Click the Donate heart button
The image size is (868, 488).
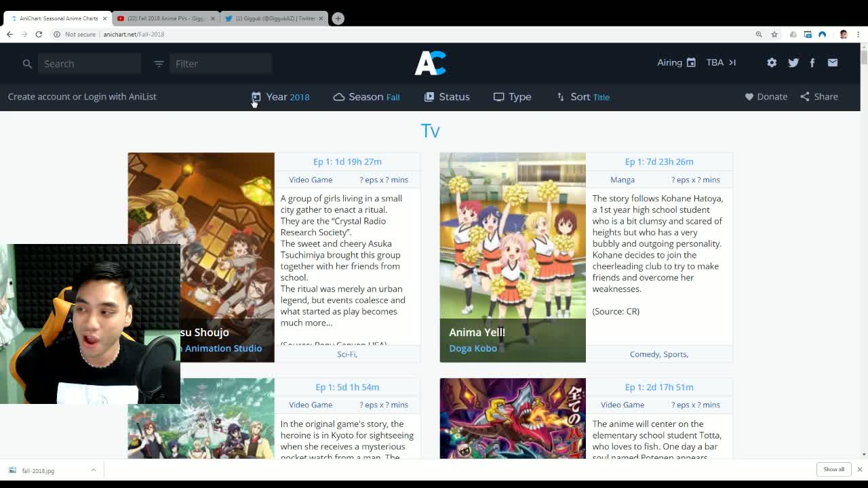coord(766,96)
